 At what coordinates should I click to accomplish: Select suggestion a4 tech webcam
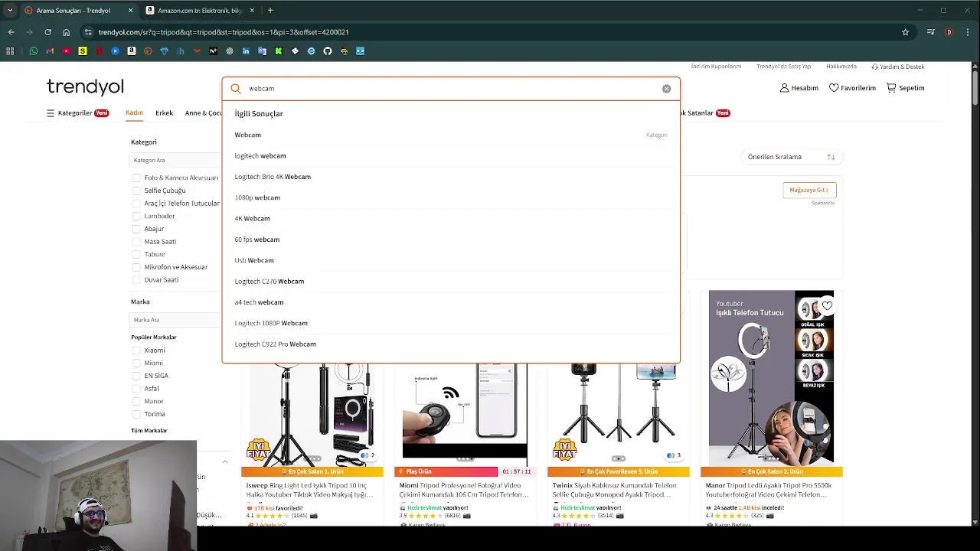click(x=451, y=302)
